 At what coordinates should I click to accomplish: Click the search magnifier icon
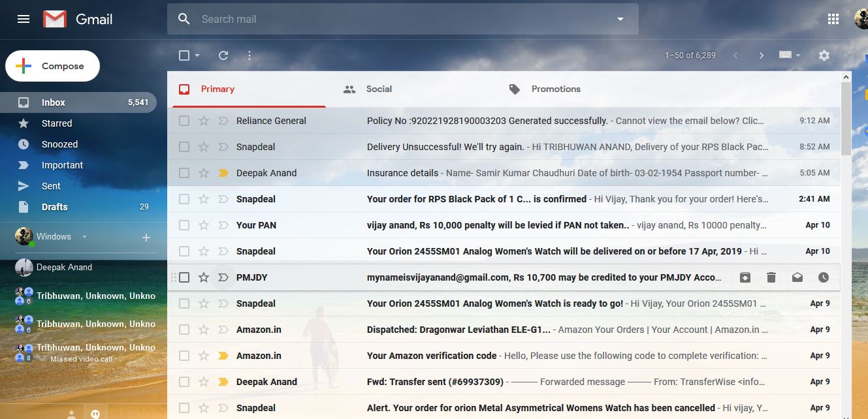pyautogui.click(x=184, y=19)
